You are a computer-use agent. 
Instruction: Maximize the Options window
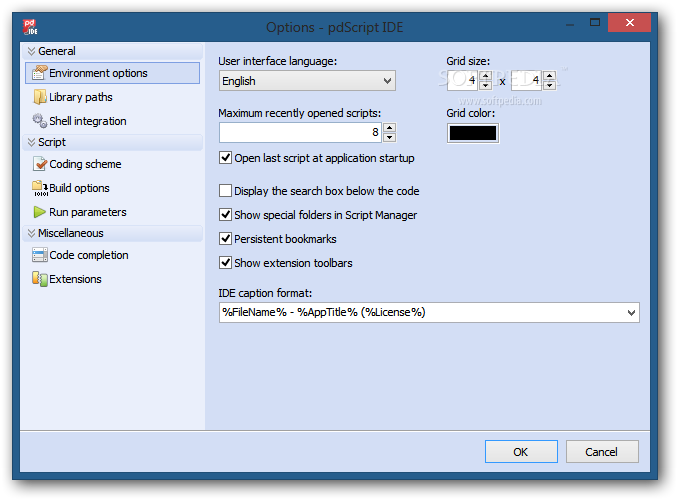click(595, 22)
